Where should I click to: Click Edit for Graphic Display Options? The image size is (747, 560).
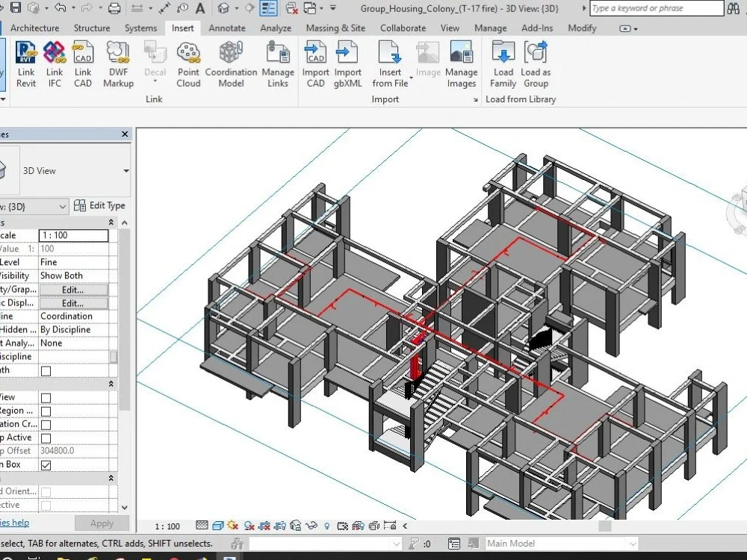[73, 303]
